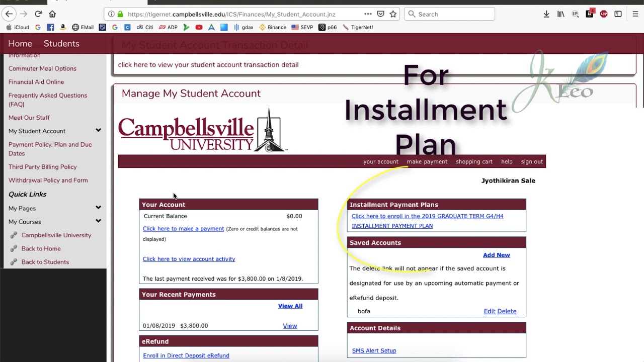
Task: Open the Downloads arrow icon
Action: click(x=546, y=14)
